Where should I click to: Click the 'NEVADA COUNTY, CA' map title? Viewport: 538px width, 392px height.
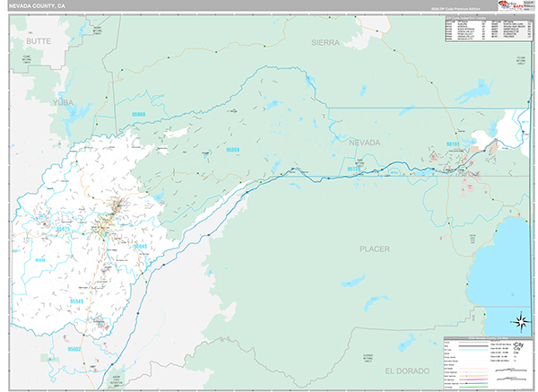click(37, 6)
